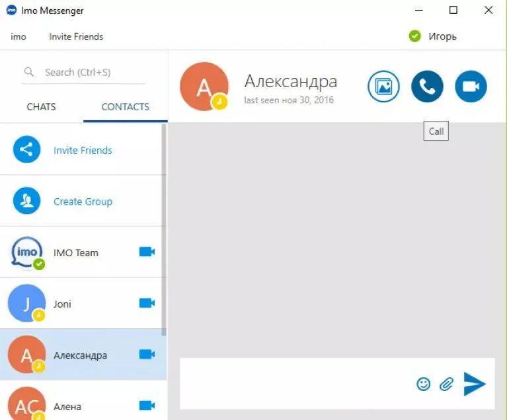This screenshot has height=420, width=507.
Task: Select Joni contact name
Action: coord(62,304)
